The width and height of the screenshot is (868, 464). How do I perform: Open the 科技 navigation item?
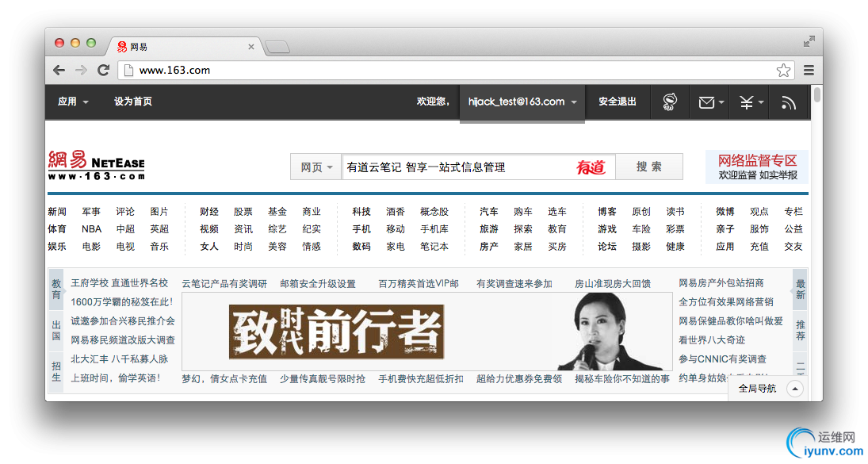pyautogui.click(x=361, y=212)
